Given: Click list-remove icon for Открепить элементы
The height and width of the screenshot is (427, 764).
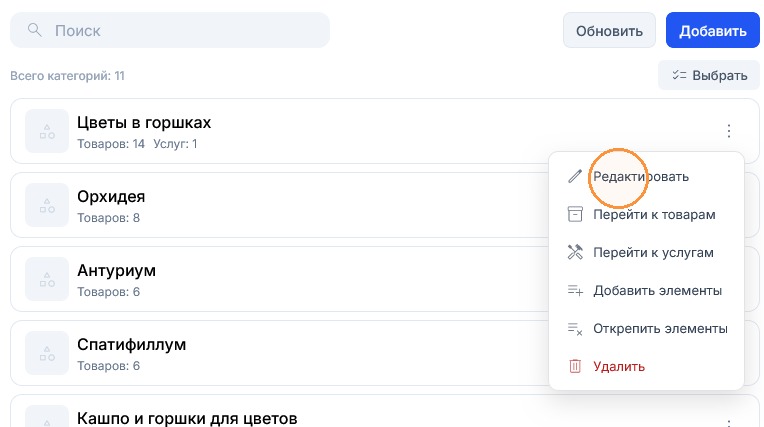Looking at the screenshot, I should click(575, 329).
